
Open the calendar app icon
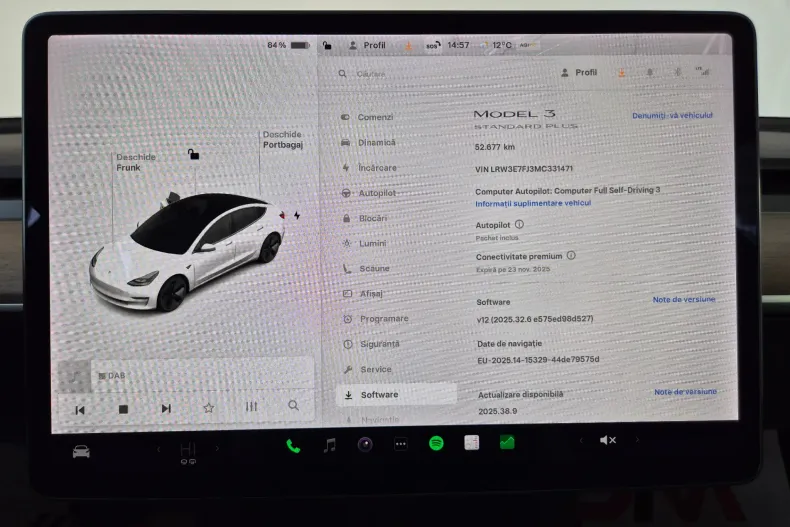472,443
